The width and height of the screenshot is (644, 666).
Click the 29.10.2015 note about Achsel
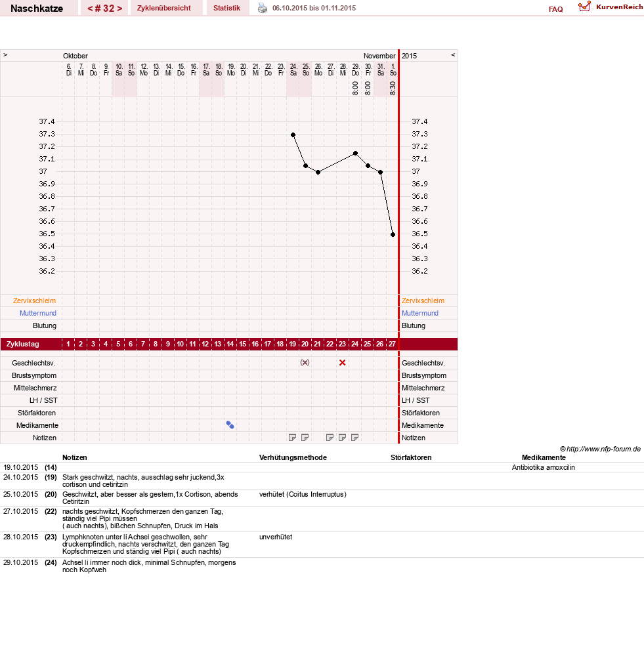pyautogui.click(x=149, y=566)
